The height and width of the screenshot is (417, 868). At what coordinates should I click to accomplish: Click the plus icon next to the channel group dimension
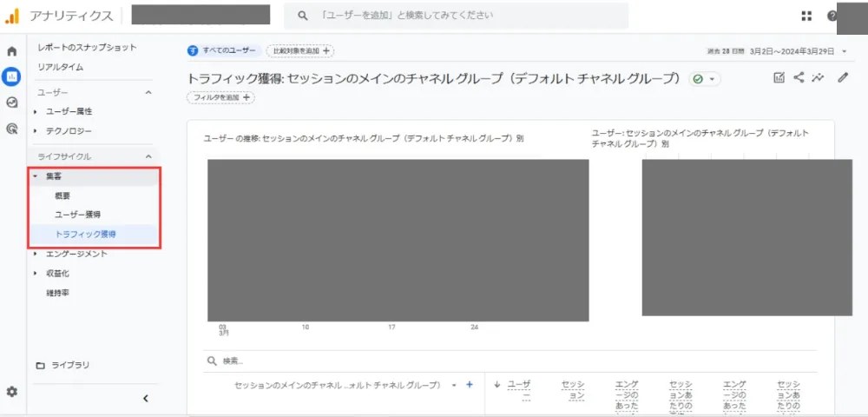(470, 384)
